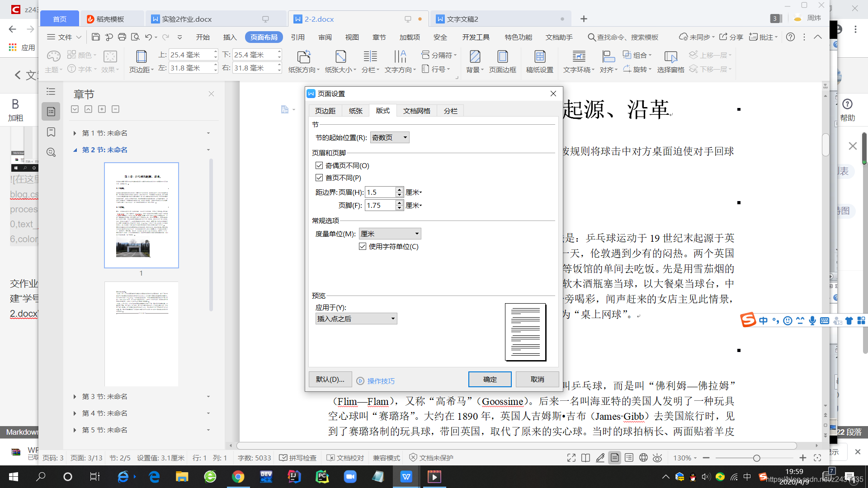Open measurement unit dropdown
The image size is (868, 488).
(390, 234)
